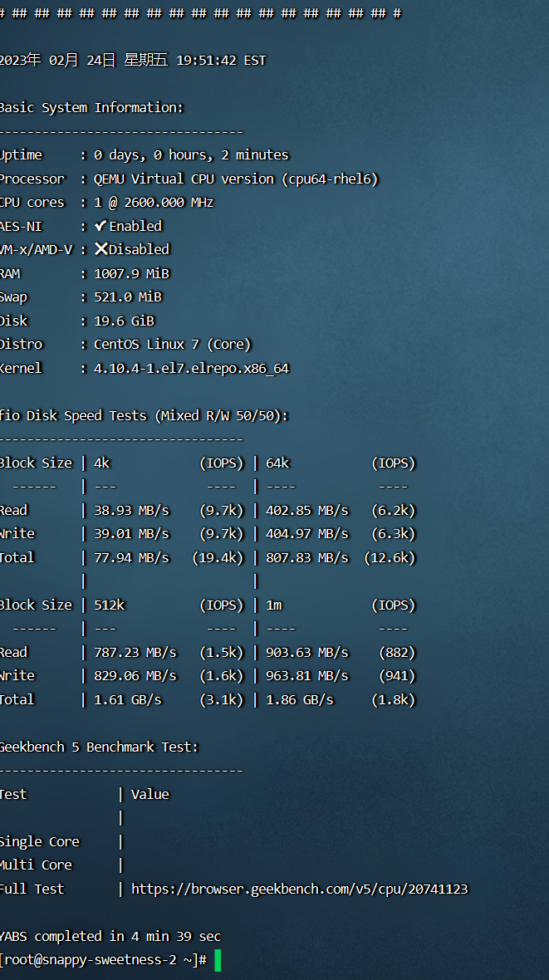The width and height of the screenshot is (549, 980).
Task: Click the date line showing 19:51:42 EST
Action: [133, 61]
